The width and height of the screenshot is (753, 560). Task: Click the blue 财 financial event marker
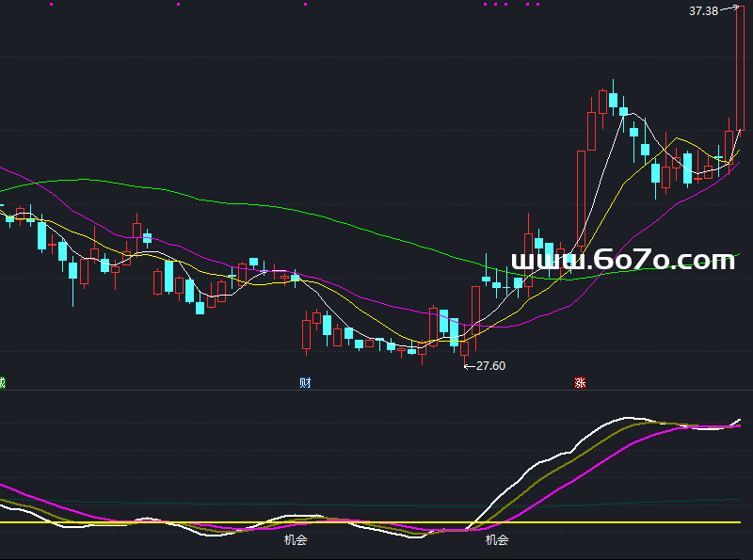[305, 382]
